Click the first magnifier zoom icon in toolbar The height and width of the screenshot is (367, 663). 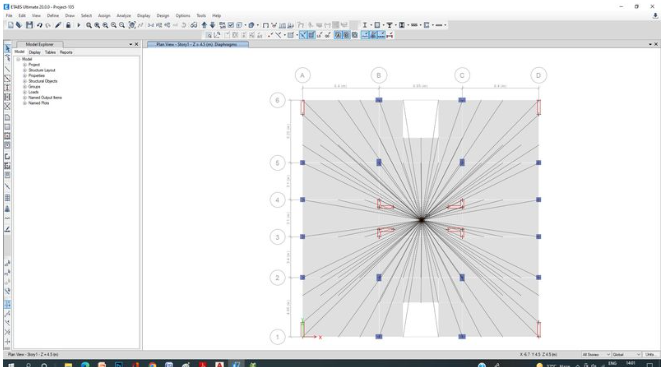pyautogui.click(x=89, y=25)
